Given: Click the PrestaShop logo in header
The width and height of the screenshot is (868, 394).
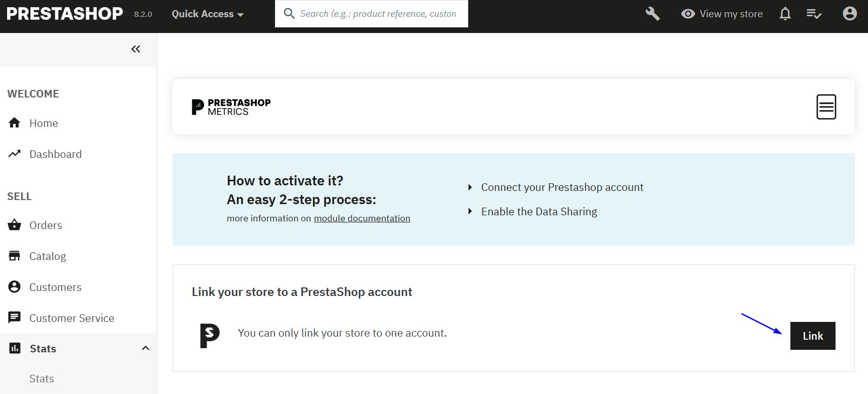Looking at the screenshot, I should pos(64,14).
